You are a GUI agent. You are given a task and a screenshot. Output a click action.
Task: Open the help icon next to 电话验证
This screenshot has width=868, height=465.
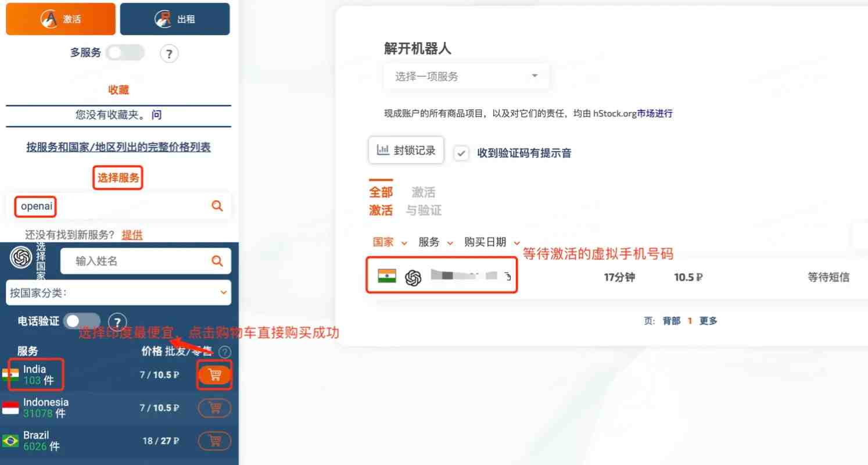pos(119,321)
